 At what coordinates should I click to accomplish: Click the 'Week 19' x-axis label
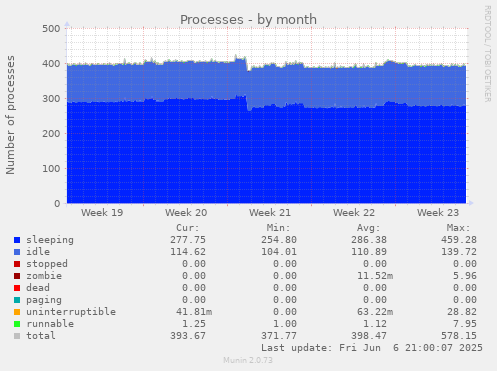coord(102,213)
